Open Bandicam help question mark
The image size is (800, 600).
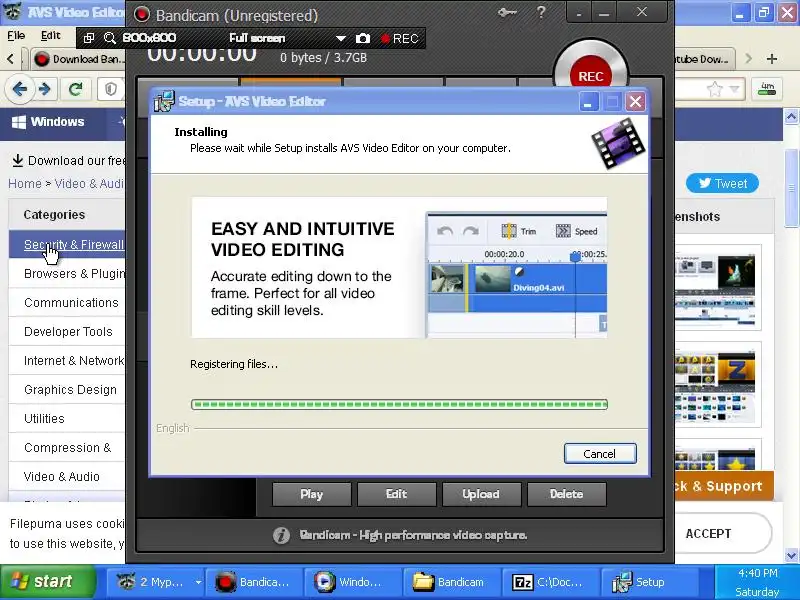(x=541, y=12)
